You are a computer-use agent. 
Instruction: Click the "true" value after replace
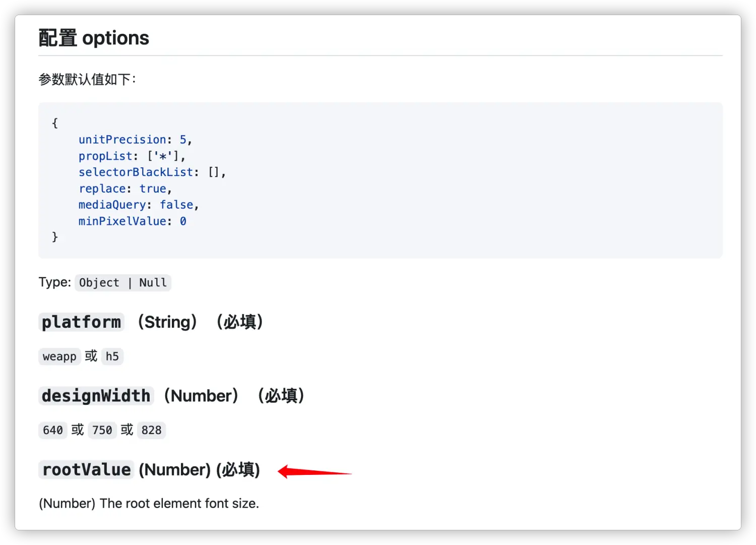153,189
